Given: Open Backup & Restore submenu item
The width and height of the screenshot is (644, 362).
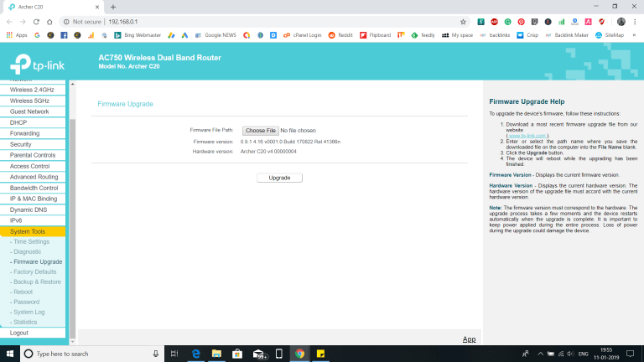Looking at the screenshot, I should tap(38, 282).
